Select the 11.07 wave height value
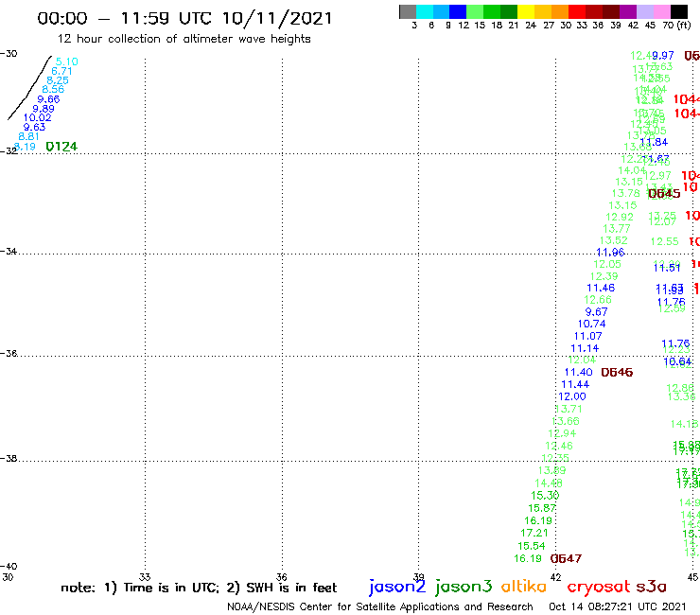This screenshot has height=615, width=700. (x=588, y=336)
